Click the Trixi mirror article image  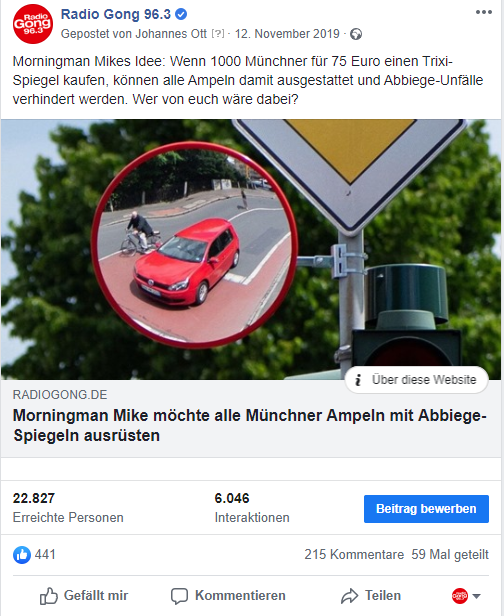click(x=251, y=249)
